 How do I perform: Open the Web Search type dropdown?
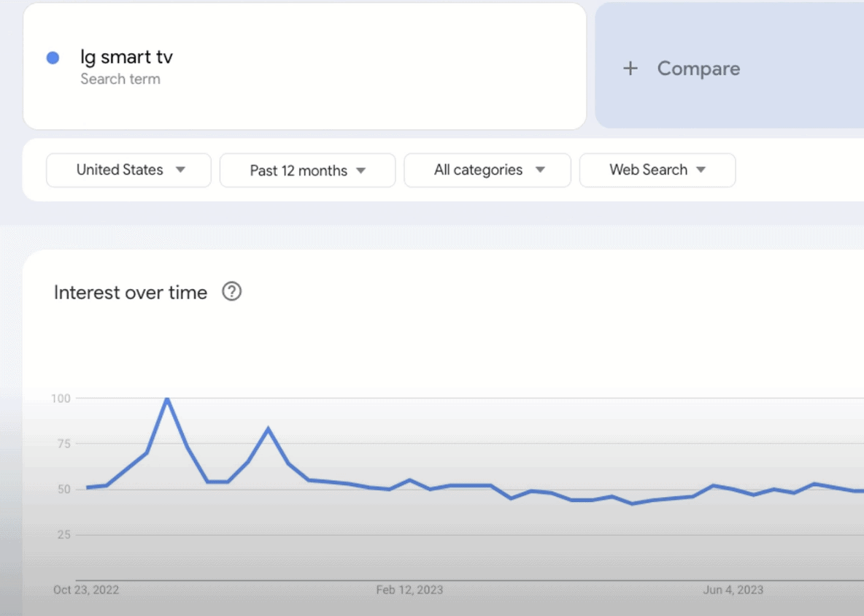click(x=657, y=170)
